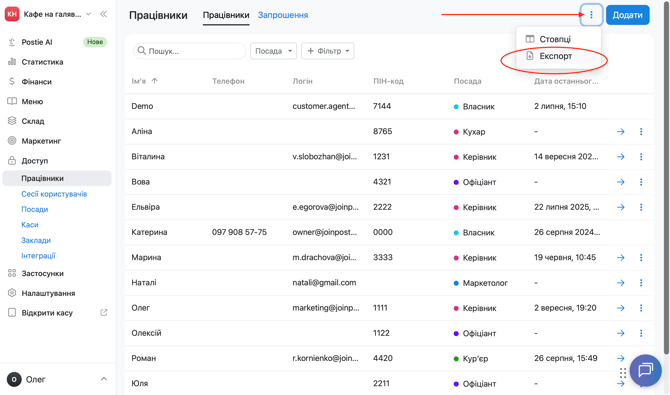The image size is (670, 395).
Task: Open the three-dot menu for Наталі
Action: [x=641, y=283]
